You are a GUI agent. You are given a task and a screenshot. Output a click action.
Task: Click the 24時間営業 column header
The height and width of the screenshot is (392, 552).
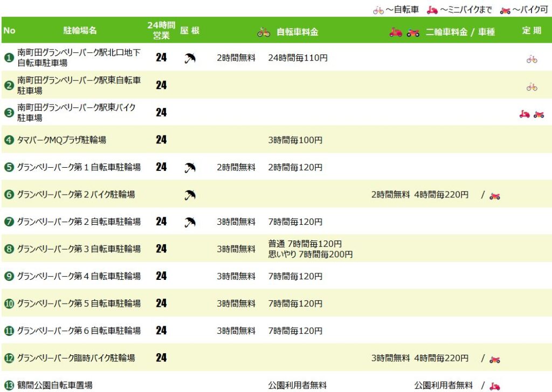pos(161,30)
